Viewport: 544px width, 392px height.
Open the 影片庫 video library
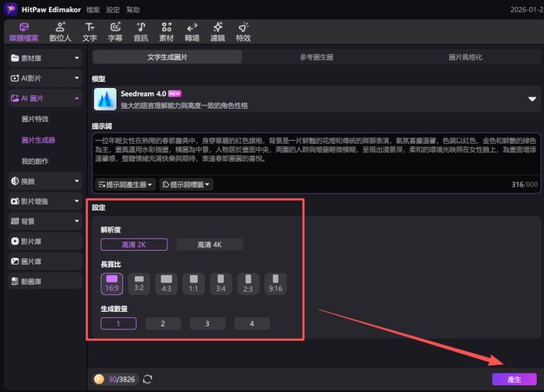[x=45, y=241]
